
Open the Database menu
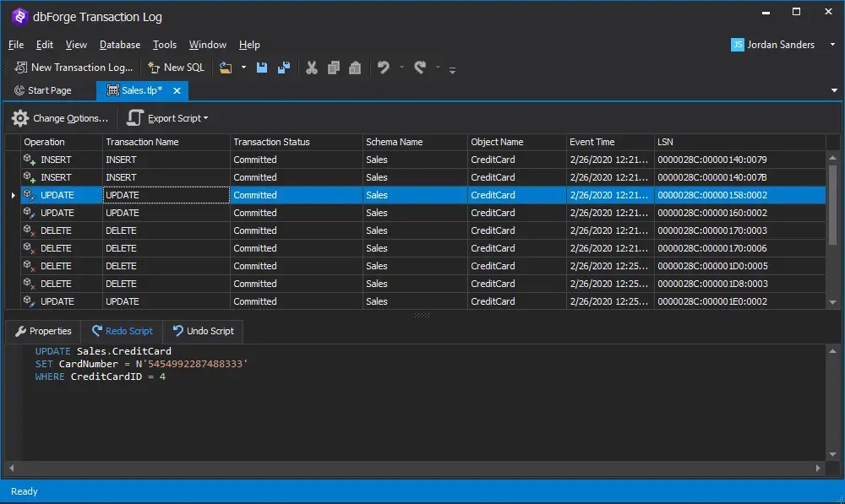point(119,45)
